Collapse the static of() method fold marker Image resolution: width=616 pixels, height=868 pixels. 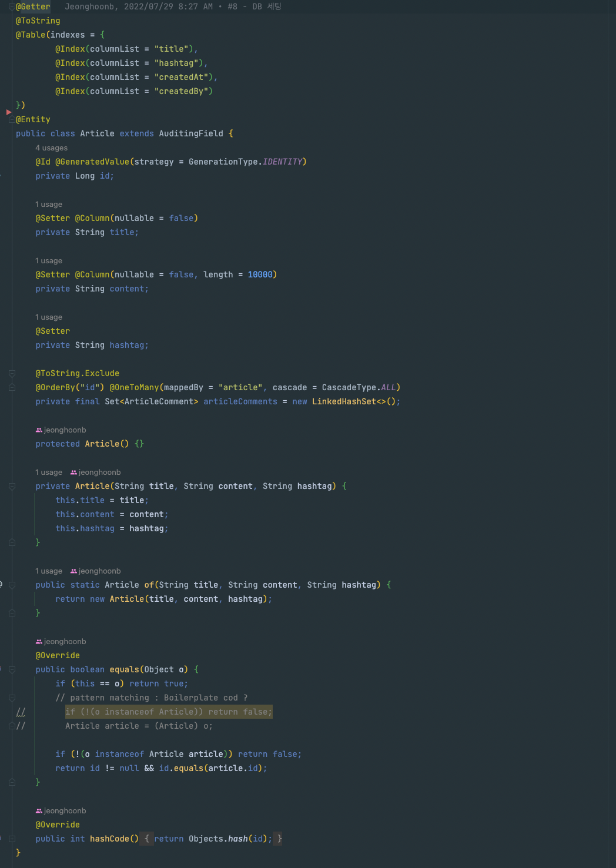(12, 585)
